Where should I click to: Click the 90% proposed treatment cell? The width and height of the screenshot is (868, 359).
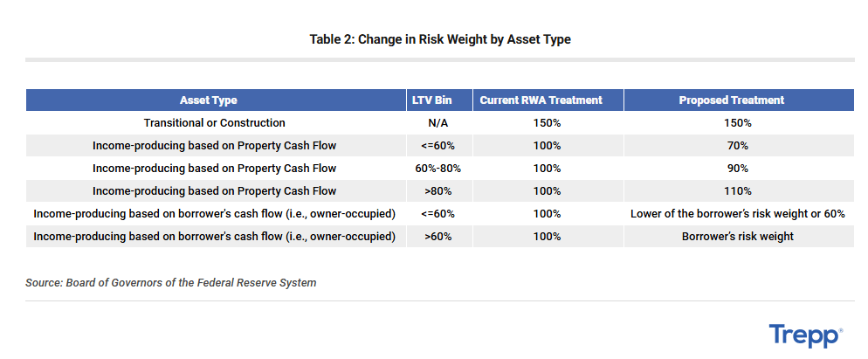[x=739, y=169]
